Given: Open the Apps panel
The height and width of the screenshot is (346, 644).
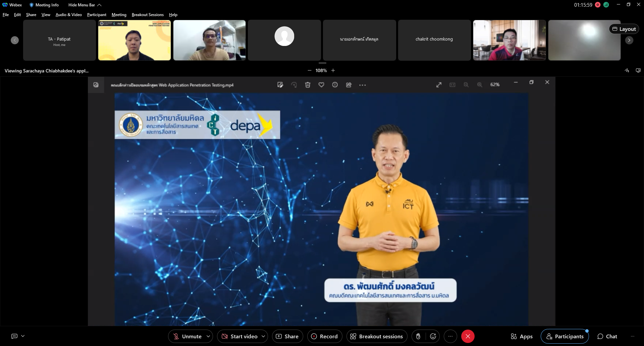Looking at the screenshot, I should [x=522, y=336].
